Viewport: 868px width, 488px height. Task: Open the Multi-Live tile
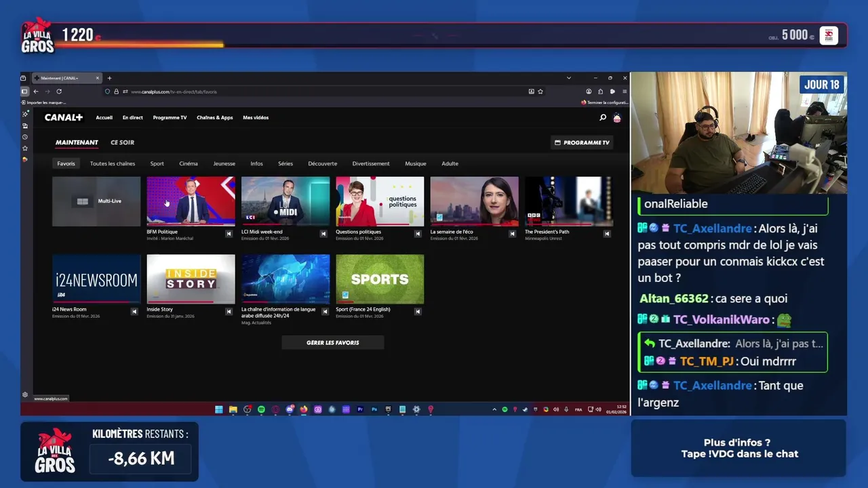coord(96,201)
